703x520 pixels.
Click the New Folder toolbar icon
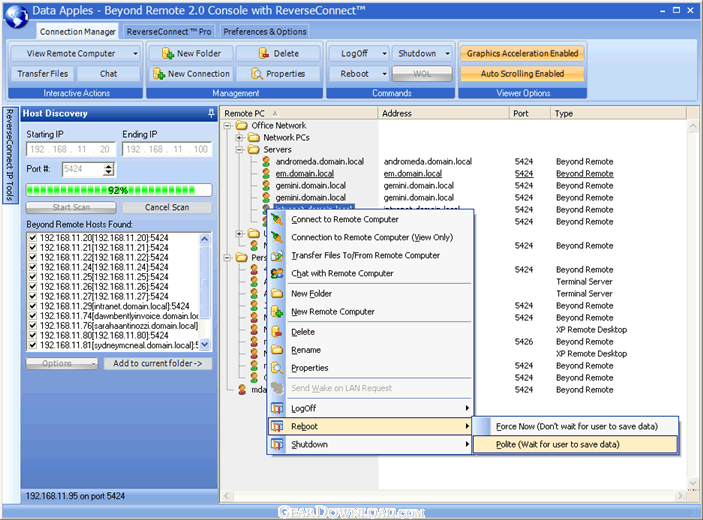coord(168,53)
